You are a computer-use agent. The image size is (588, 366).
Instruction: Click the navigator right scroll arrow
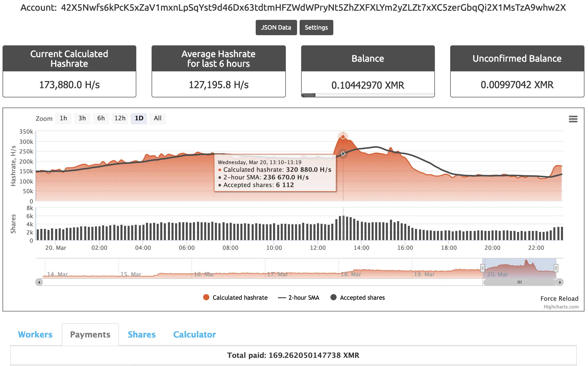(560, 282)
